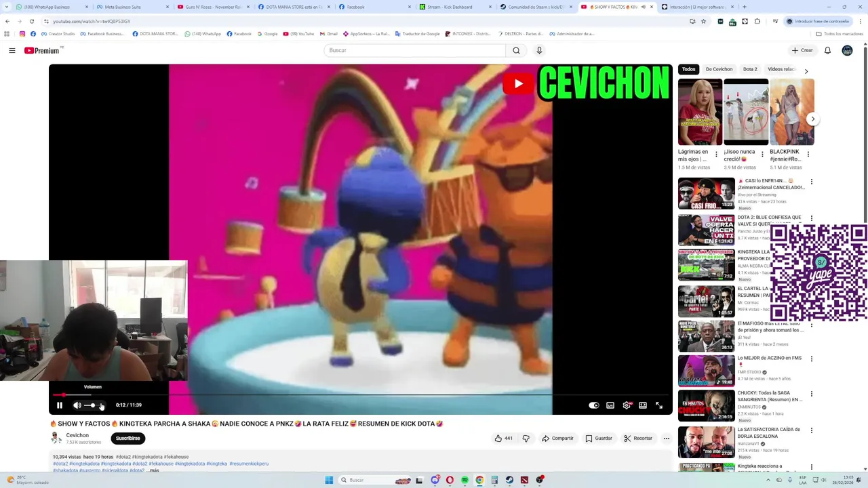Viewport: 868px width, 488px height.
Task: Open the YouTube guide hamburger menu
Action: [x=12, y=50]
